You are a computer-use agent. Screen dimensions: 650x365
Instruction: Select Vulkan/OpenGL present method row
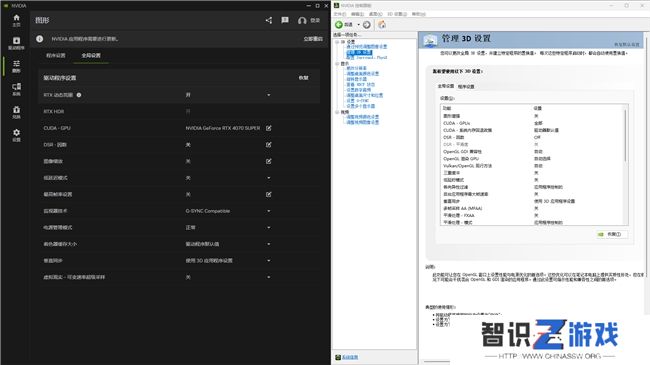[x=531, y=166]
